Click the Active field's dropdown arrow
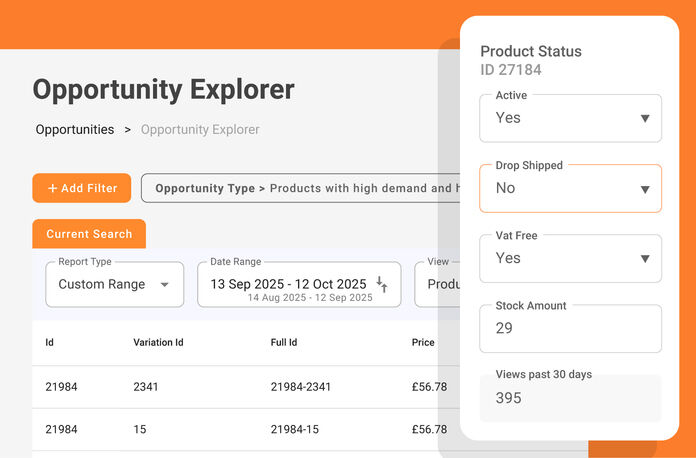The image size is (696, 458). pos(645,119)
